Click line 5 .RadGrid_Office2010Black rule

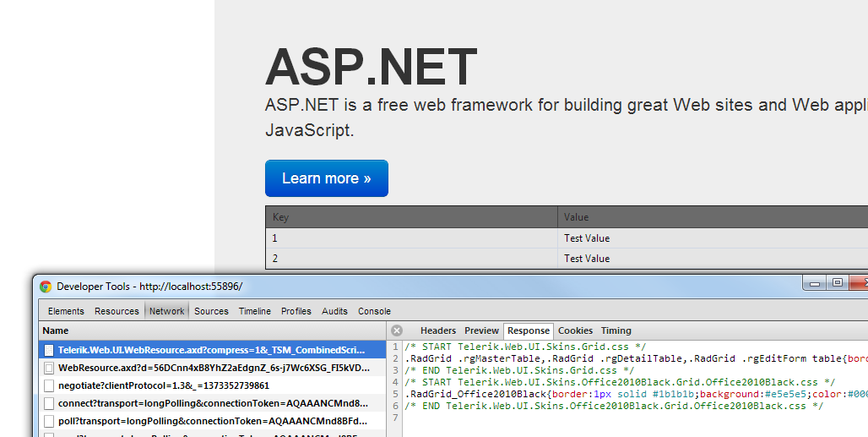(636, 395)
